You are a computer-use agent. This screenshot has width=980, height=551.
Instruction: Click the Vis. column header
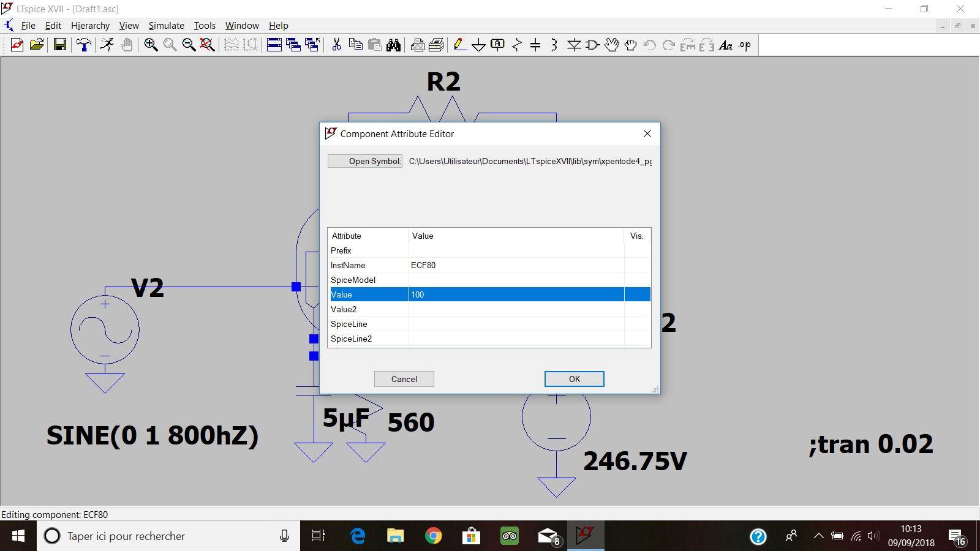point(637,236)
